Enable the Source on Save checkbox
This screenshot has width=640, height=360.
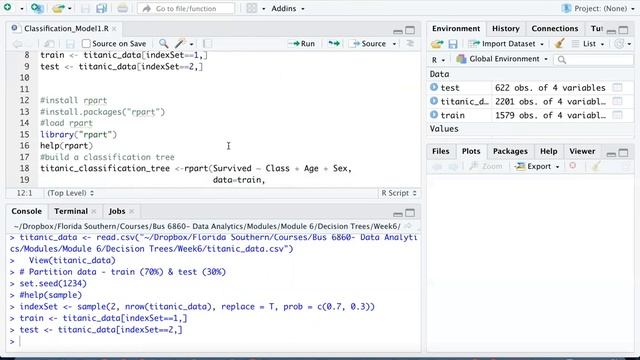click(x=86, y=43)
